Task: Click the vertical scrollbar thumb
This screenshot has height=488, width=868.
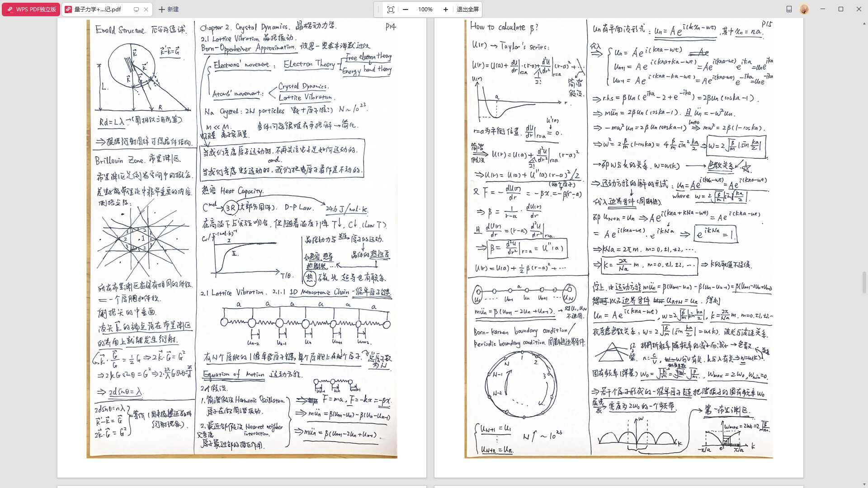Action: click(864, 282)
